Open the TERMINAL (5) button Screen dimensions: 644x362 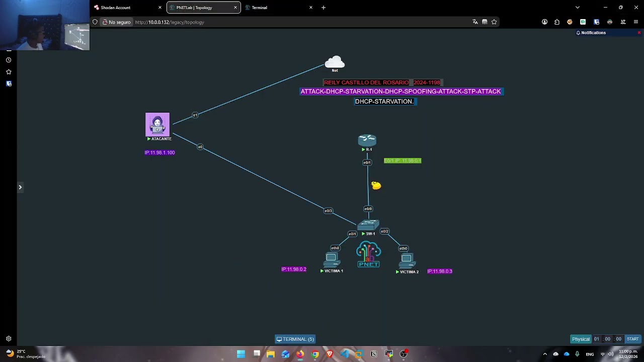tap(295, 339)
